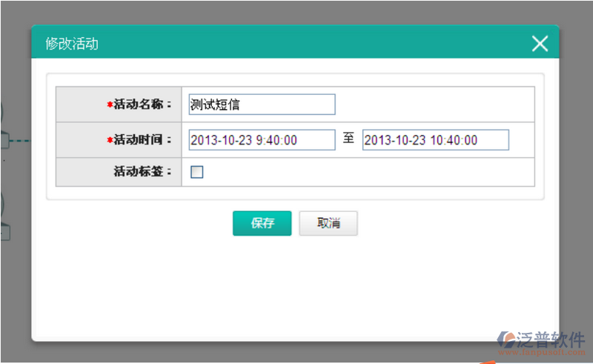Viewport: 593px width, 364px height.
Task: Click the orange shape at the bottom edge
Action: 486,361
